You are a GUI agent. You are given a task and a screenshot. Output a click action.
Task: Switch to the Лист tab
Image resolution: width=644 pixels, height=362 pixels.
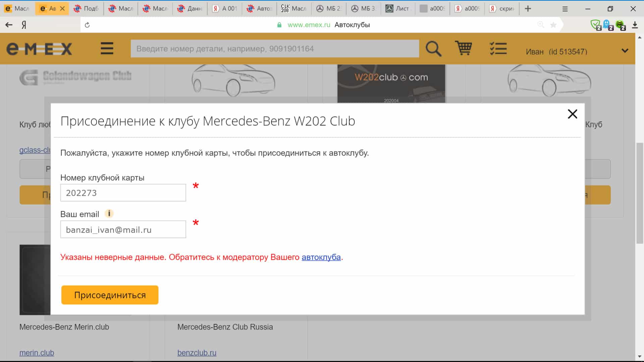398,9
